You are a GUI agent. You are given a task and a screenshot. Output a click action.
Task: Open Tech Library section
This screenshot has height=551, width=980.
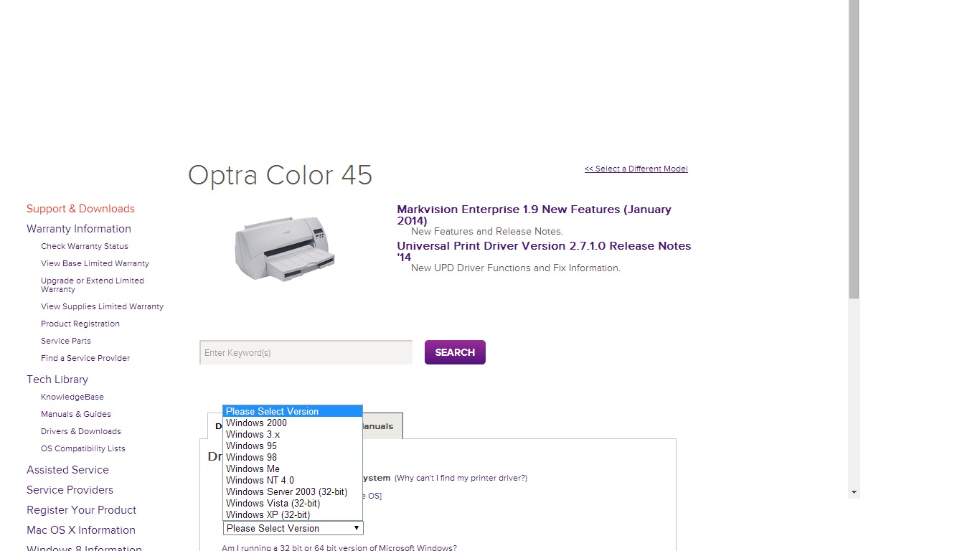pos(57,380)
